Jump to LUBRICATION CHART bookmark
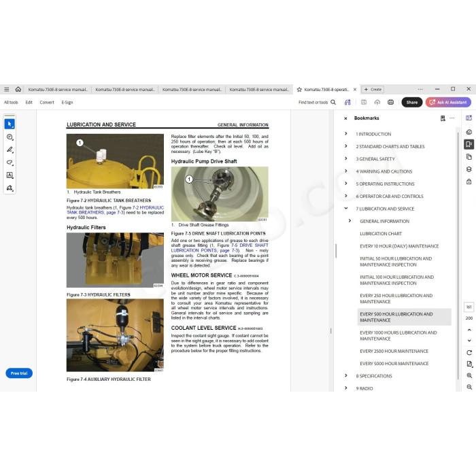The image size is (476, 476). pos(381,233)
